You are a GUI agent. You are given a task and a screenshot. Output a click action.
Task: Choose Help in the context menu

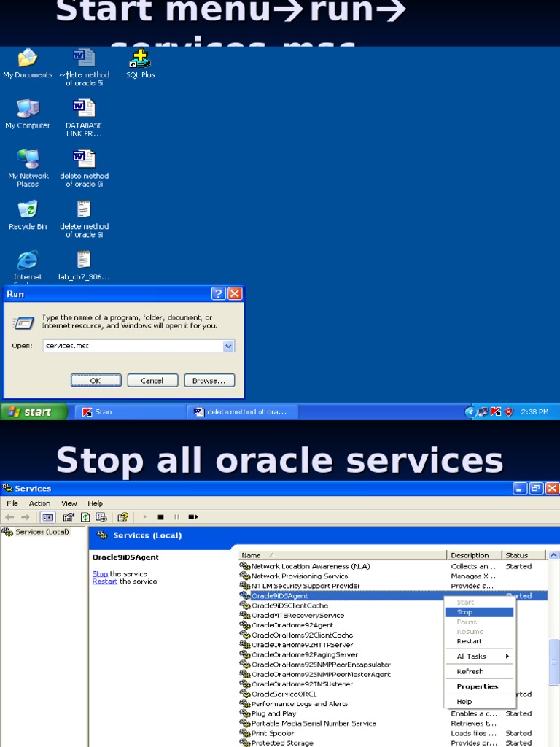tap(480, 701)
